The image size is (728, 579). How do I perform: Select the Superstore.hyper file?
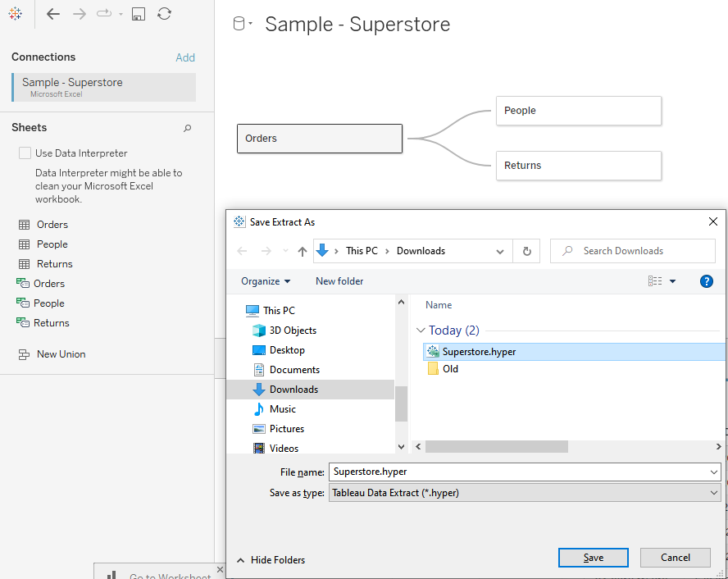[x=574, y=352]
